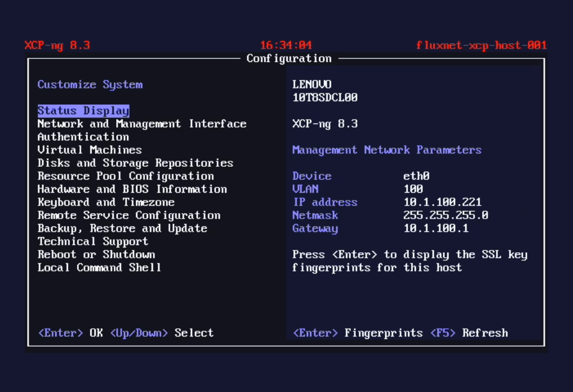Select Reboot or Shutdown option
The width and height of the screenshot is (573, 392).
[96, 255]
